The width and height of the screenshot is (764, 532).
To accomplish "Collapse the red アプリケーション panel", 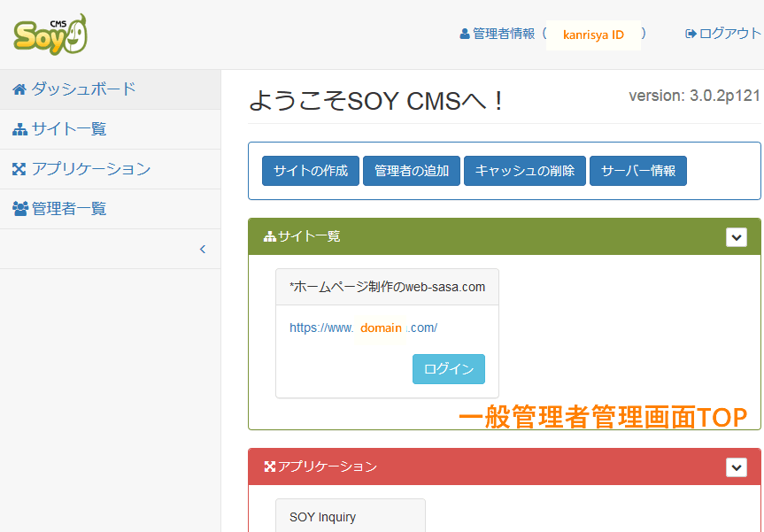I will 737,467.
